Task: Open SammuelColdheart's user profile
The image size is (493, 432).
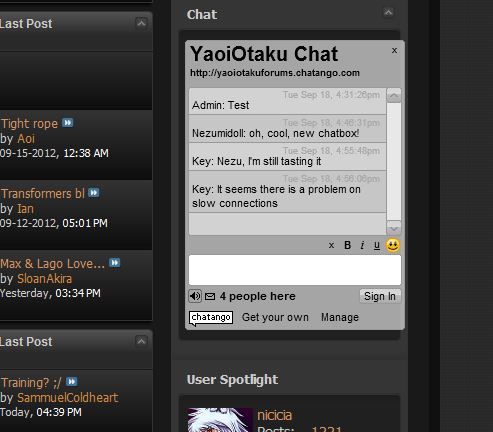Action: (x=68, y=398)
